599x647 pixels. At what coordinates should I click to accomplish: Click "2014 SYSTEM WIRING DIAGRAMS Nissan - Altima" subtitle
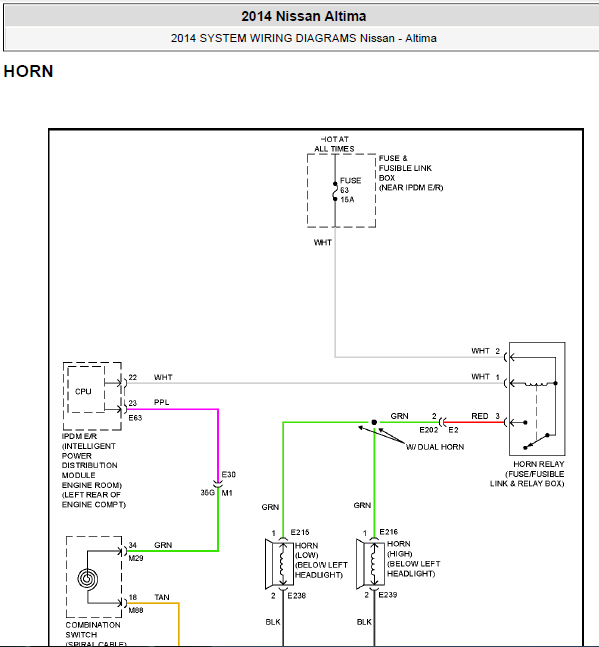[x=304, y=38]
